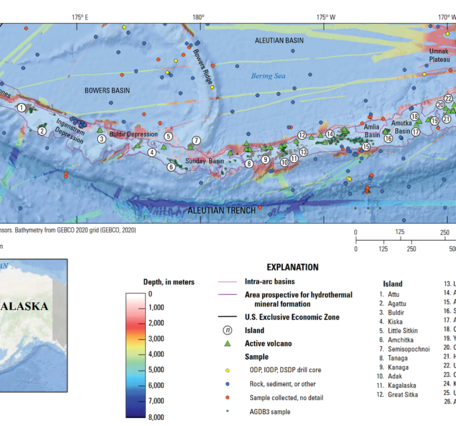The width and height of the screenshot is (456, 426).
Task: Select the circled number 8 marker
Action: pyautogui.click(x=249, y=164)
